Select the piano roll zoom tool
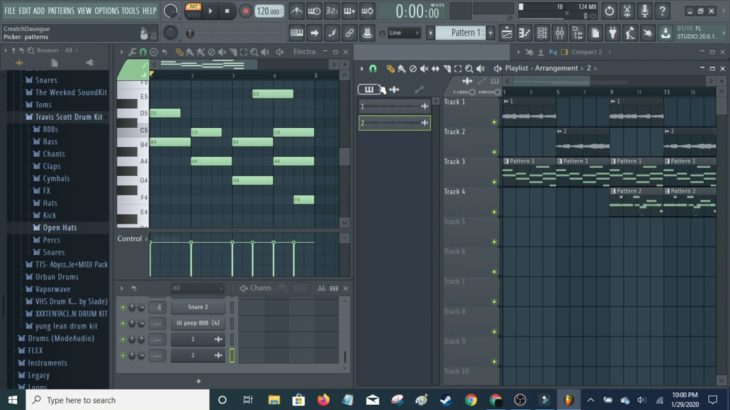The image size is (730, 410). coord(254,52)
